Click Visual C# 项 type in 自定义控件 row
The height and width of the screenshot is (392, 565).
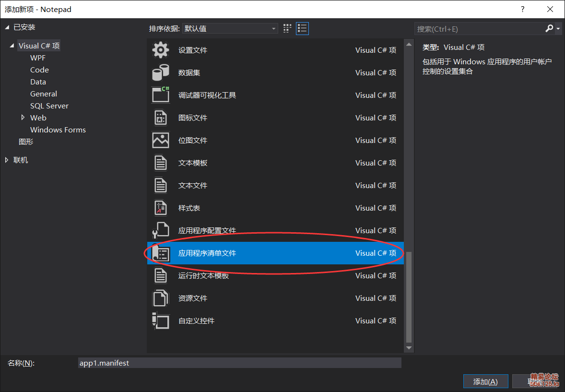[376, 321]
